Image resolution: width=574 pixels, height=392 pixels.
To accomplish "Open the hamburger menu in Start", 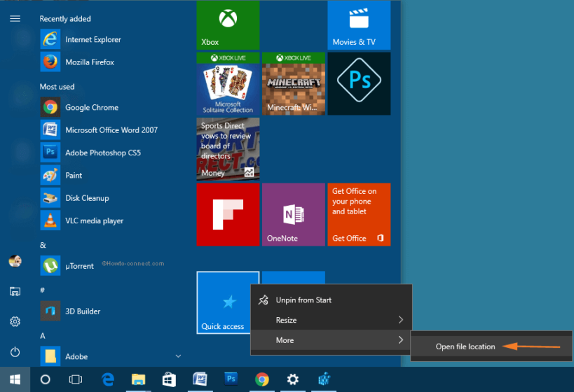I will tap(15, 19).
